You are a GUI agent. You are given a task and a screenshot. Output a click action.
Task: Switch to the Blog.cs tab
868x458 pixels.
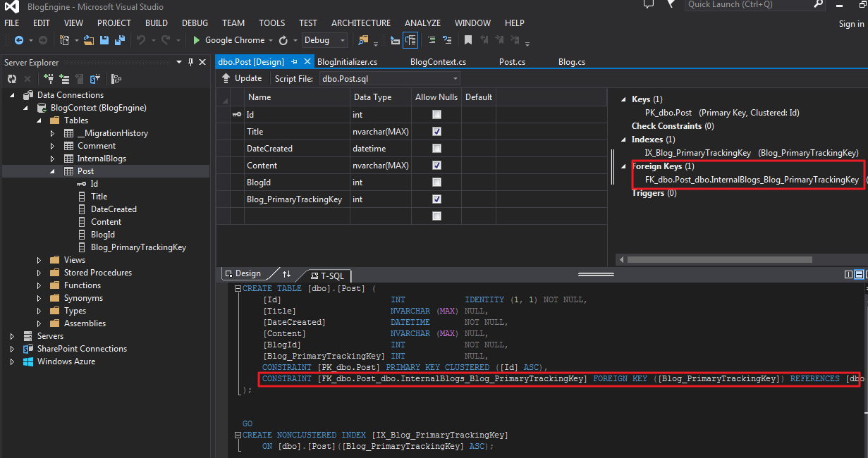572,62
